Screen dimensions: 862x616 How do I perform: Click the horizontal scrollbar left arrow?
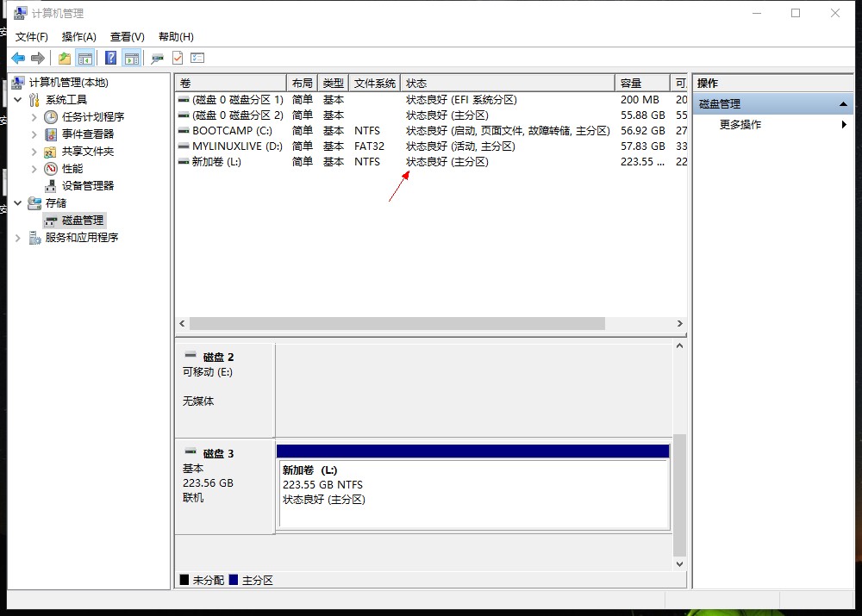click(x=182, y=324)
